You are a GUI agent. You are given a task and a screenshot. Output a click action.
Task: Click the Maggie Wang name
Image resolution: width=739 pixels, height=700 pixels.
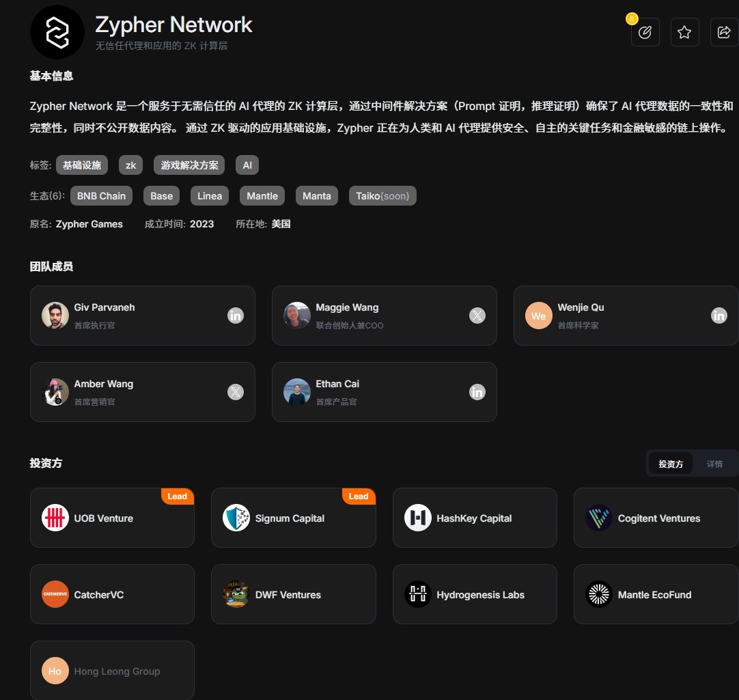pyautogui.click(x=347, y=307)
